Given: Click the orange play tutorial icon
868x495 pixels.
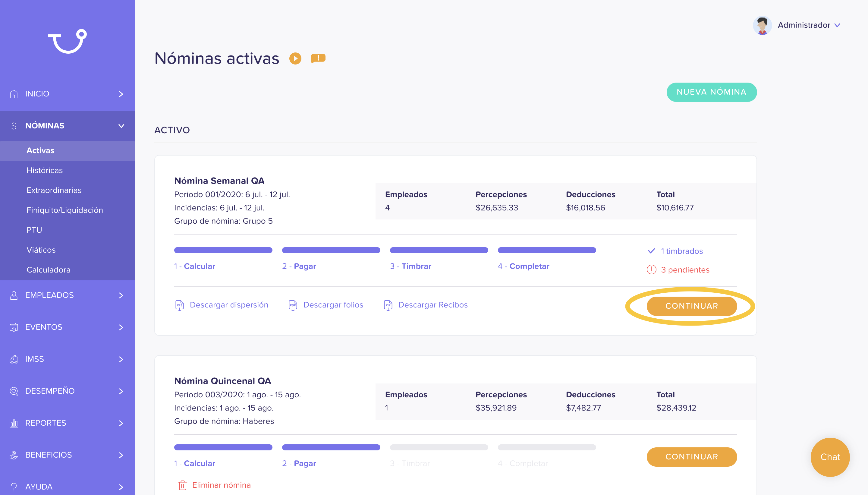Looking at the screenshot, I should click(295, 58).
